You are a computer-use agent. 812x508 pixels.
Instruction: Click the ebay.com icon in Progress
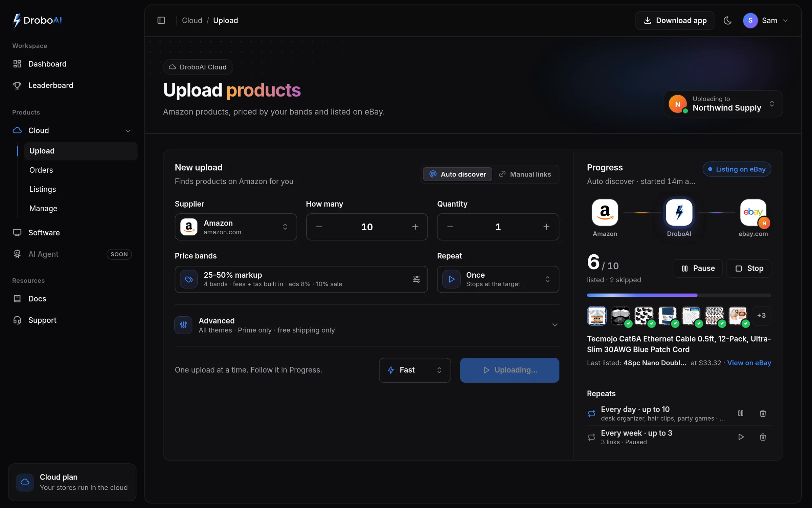click(753, 213)
